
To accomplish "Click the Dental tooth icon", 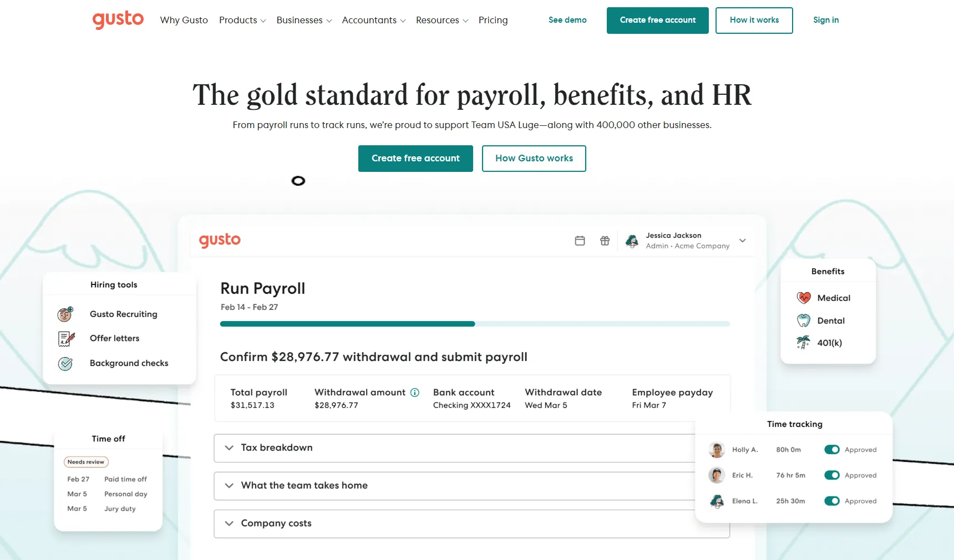I will click(x=804, y=320).
